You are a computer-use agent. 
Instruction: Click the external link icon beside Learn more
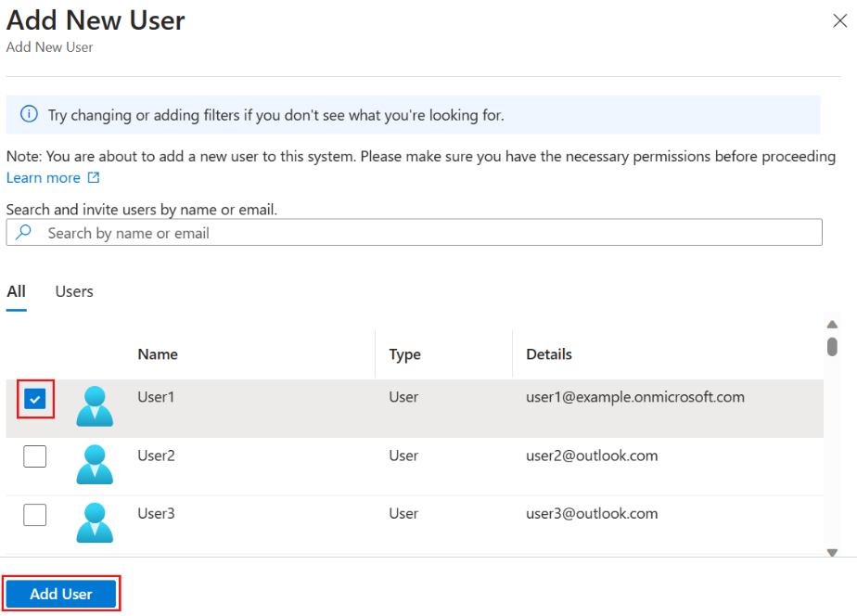(x=94, y=178)
